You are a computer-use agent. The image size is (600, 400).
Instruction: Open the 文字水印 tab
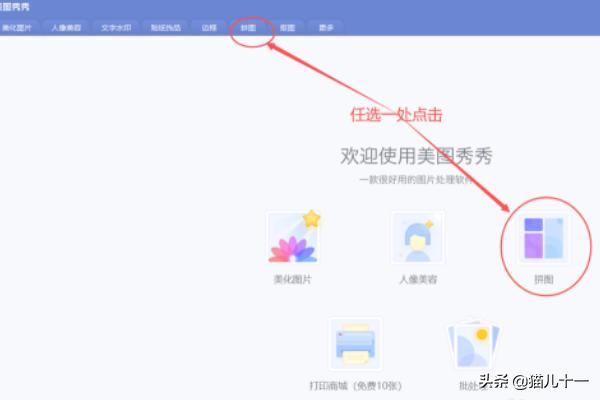116,28
